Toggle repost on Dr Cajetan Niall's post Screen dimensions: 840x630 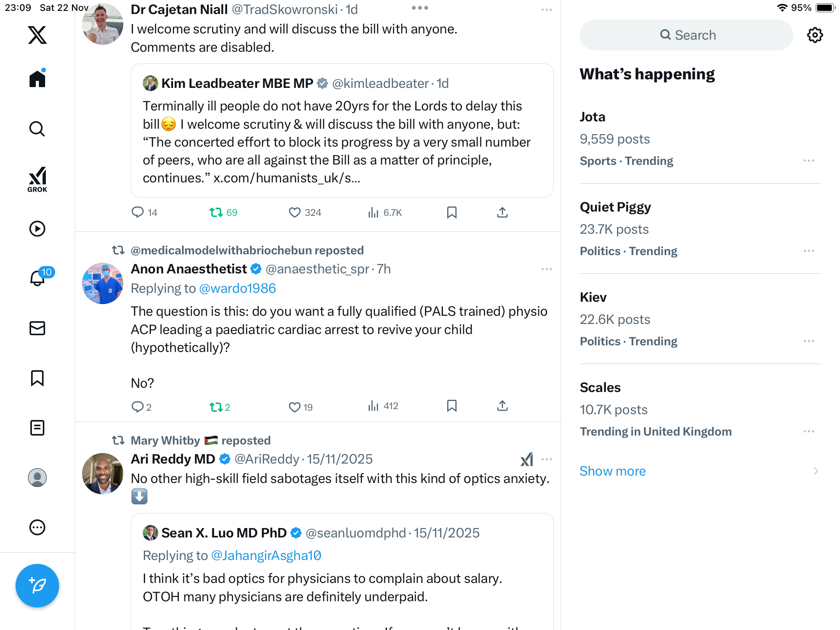pyautogui.click(x=216, y=212)
